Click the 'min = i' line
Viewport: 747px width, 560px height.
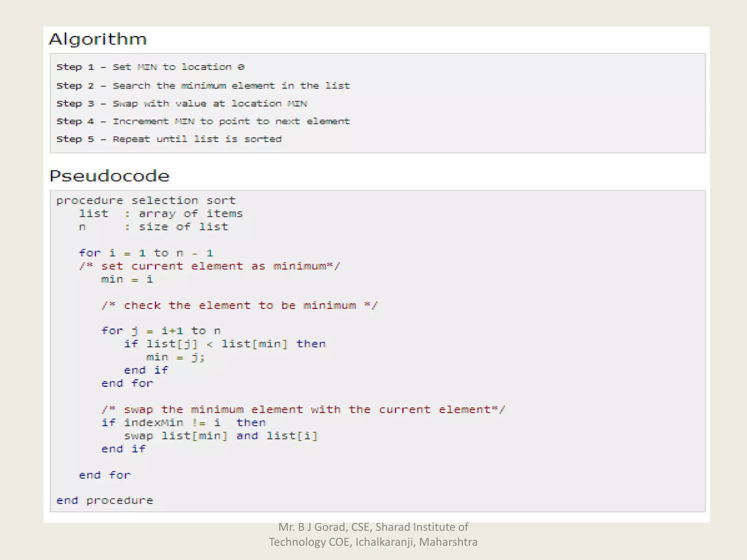click(x=127, y=279)
